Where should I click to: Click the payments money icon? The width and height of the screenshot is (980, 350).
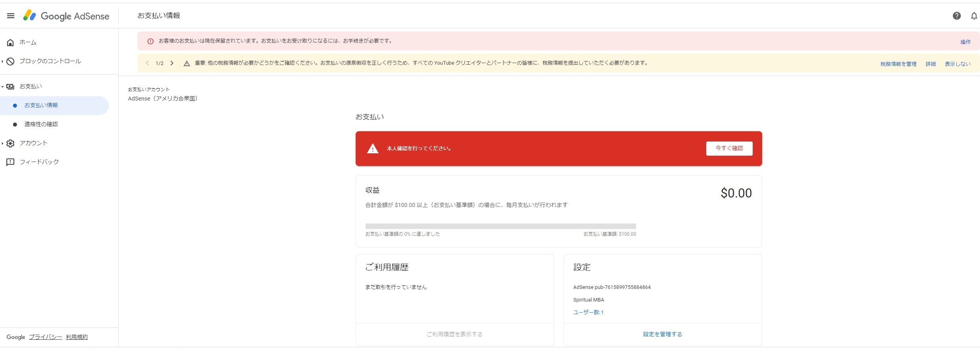(11, 86)
